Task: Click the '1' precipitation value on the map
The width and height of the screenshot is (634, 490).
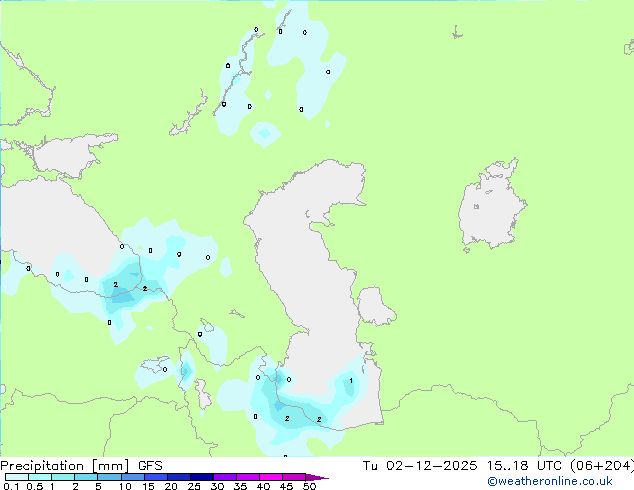Action: click(351, 380)
